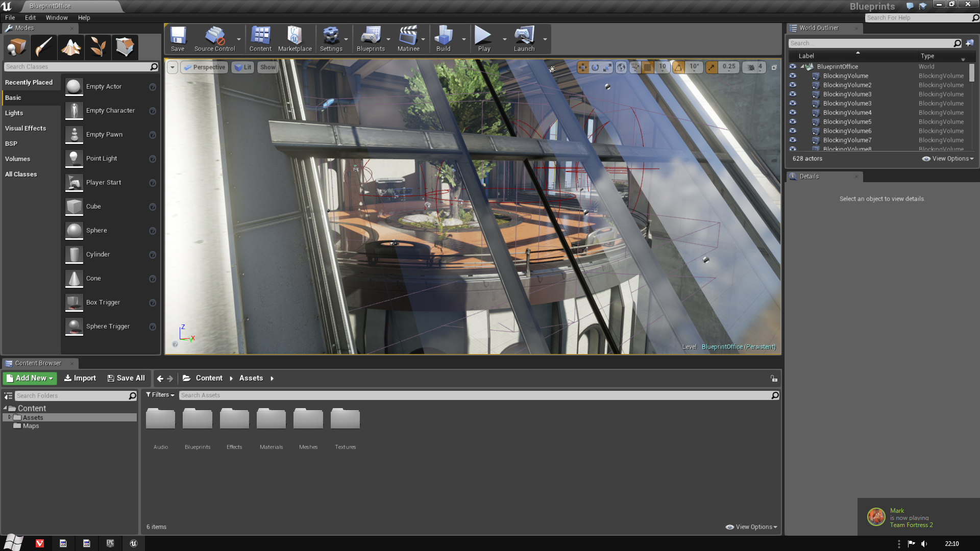Hide BlockingVolume2 with its eye icon
Viewport: 980px width, 551px height.
click(x=793, y=85)
